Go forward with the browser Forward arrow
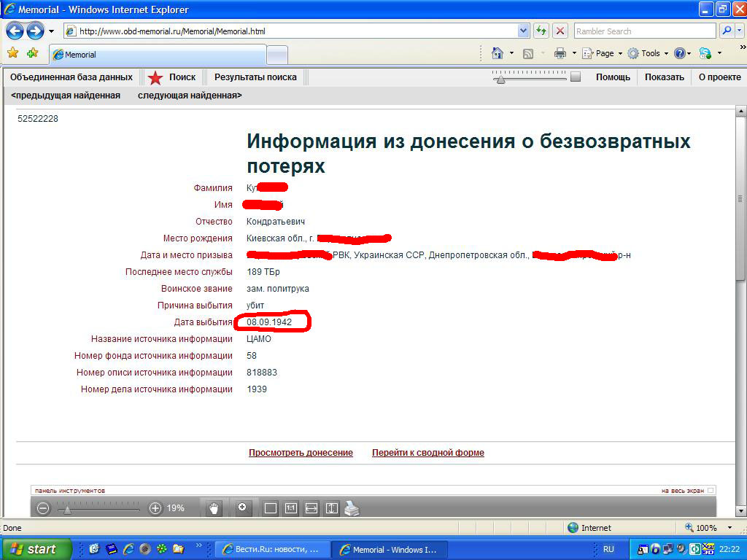Image resolution: width=747 pixels, height=560 pixels. click(35, 31)
